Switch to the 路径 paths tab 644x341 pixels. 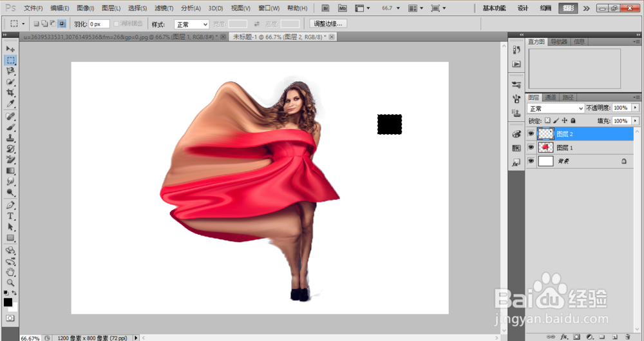click(x=568, y=97)
